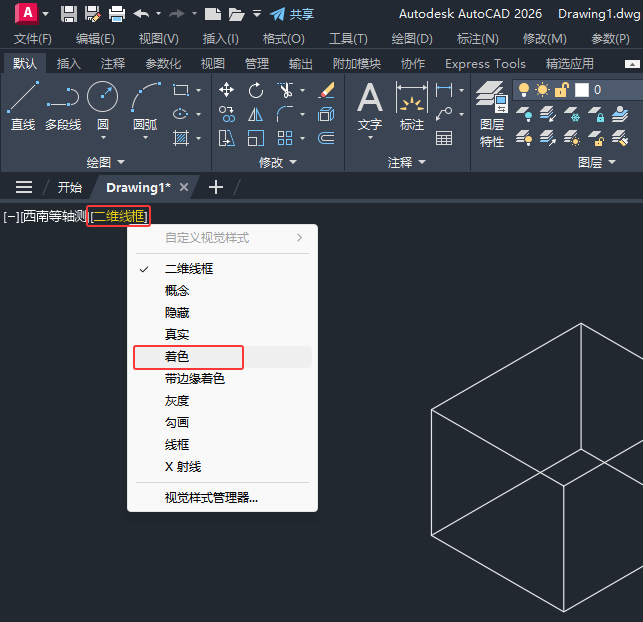
Task: Click the 西南等轴测 view control
Action: coord(53,216)
